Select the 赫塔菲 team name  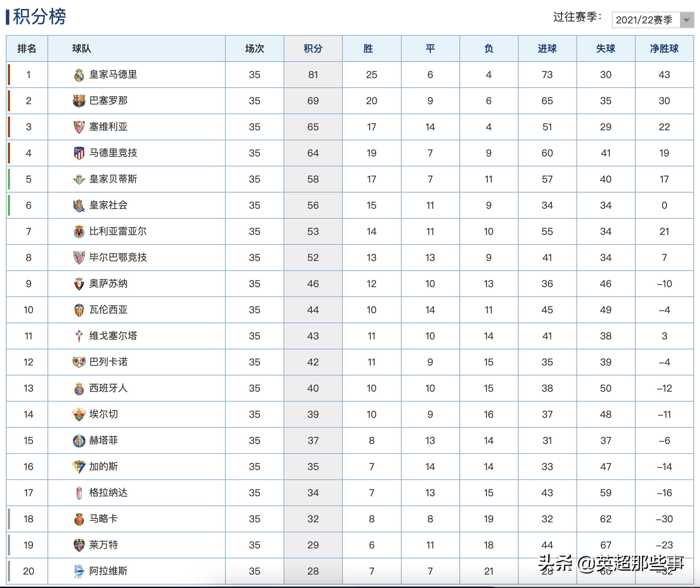pyautogui.click(x=104, y=440)
